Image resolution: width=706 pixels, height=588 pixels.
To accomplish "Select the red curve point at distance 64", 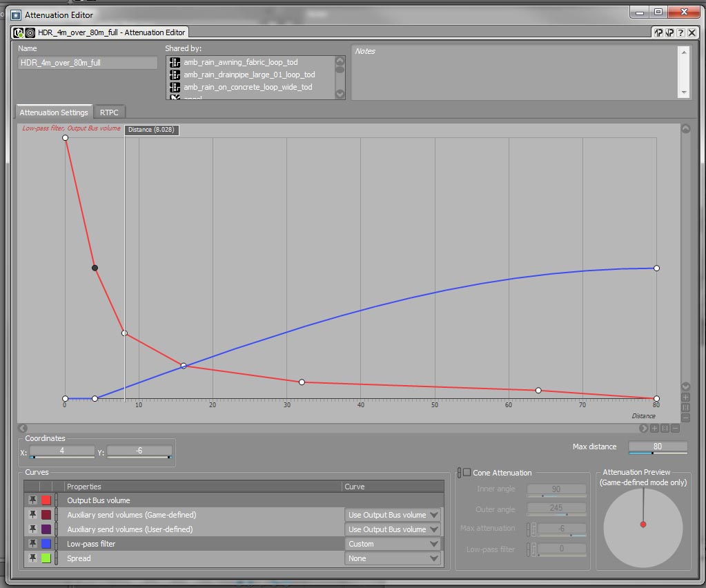I will [538, 391].
